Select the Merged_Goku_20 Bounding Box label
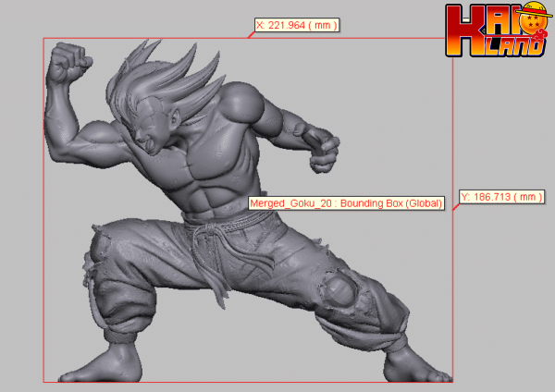 coord(346,203)
